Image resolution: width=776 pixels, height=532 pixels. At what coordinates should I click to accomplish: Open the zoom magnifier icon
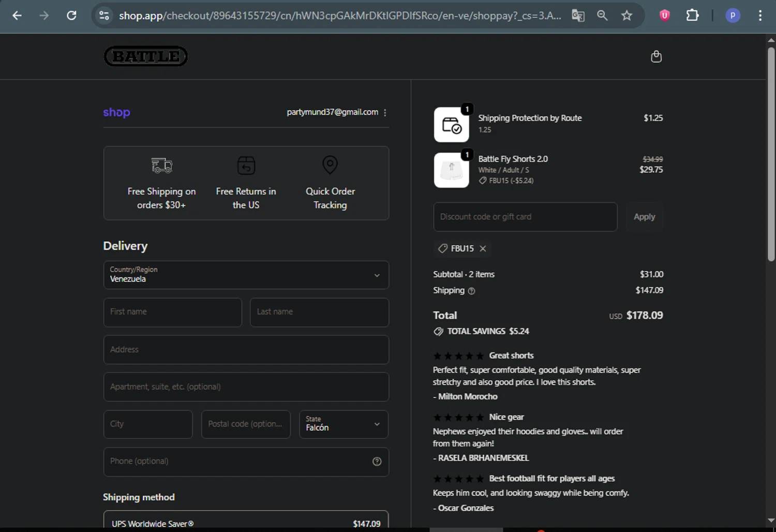point(602,16)
